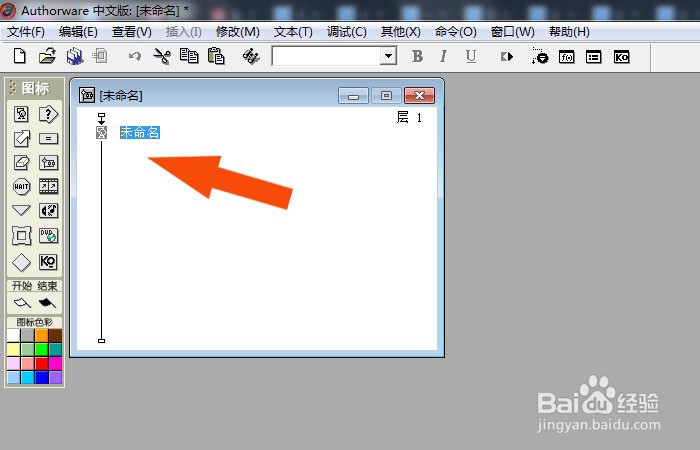This screenshot has height=450, width=700.
Task: Cut selection with the scissors icon
Action: (x=162, y=56)
